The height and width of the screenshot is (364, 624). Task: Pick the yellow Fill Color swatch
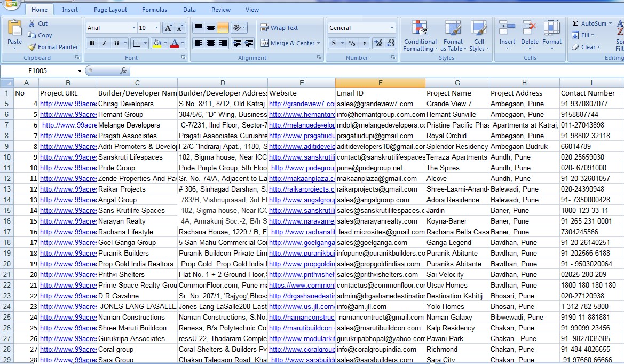(x=157, y=43)
